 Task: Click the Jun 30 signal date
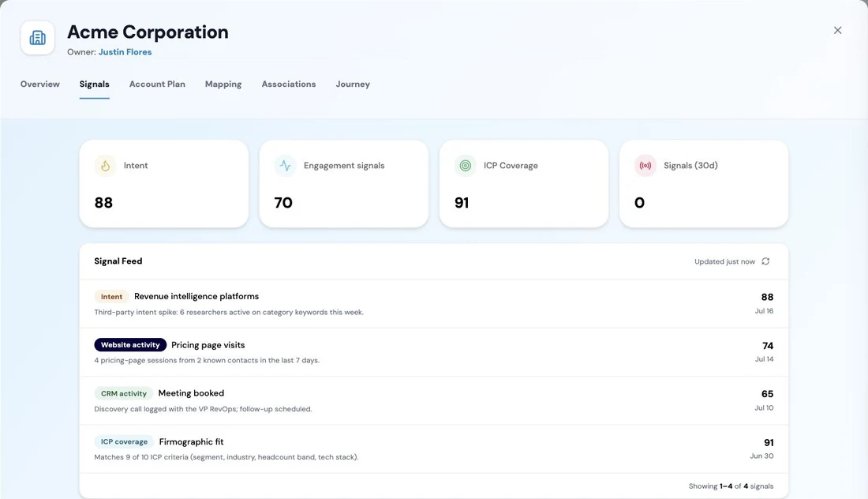761,456
